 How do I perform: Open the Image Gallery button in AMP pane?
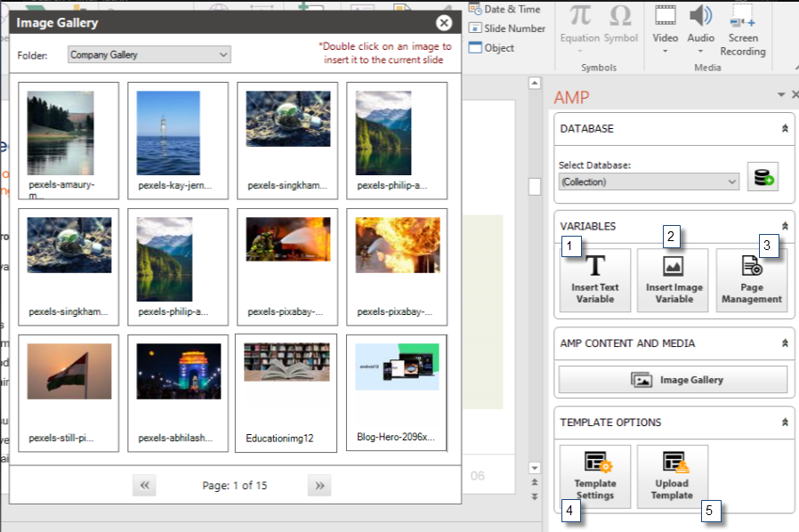coord(673,380)
